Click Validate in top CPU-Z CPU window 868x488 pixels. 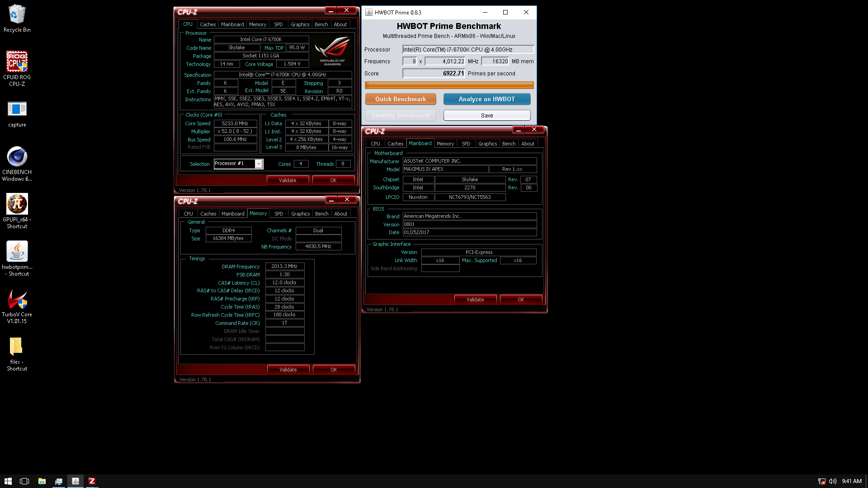coord(288,180)
